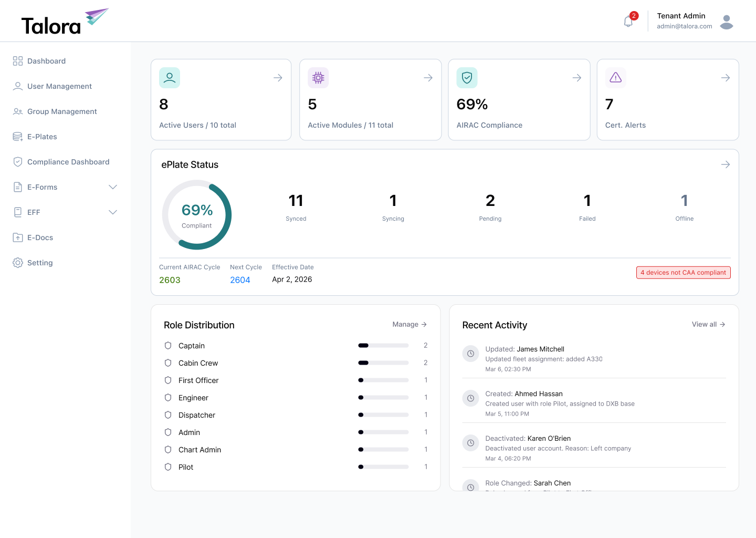Open User Management page
756x538 pixels.
tap(59, 86)
